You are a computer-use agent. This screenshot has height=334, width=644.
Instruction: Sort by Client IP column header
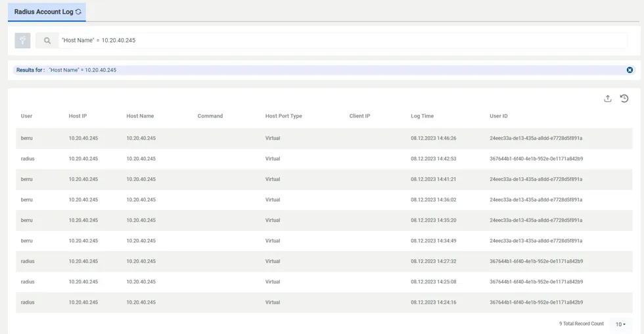pos(360,116)
